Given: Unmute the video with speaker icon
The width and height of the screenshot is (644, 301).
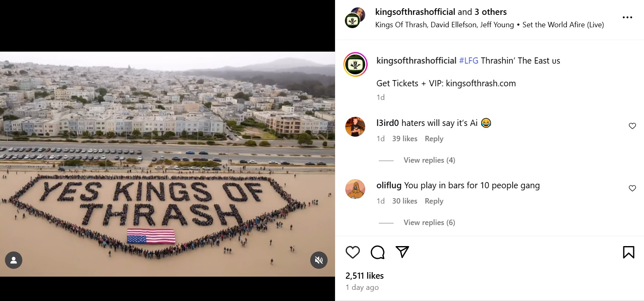Looking at the screenshot, I should pos(318,260).
